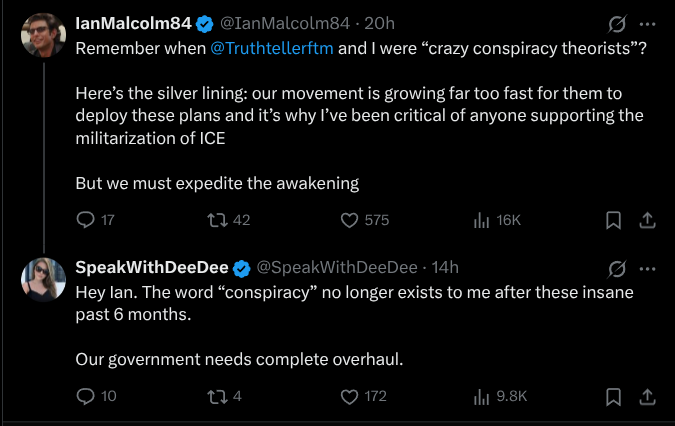The width and height of the screenshot is (675, 426).
Task: Open Grok icon on SpeakWithDeeDee's reply
Action: 617,268
